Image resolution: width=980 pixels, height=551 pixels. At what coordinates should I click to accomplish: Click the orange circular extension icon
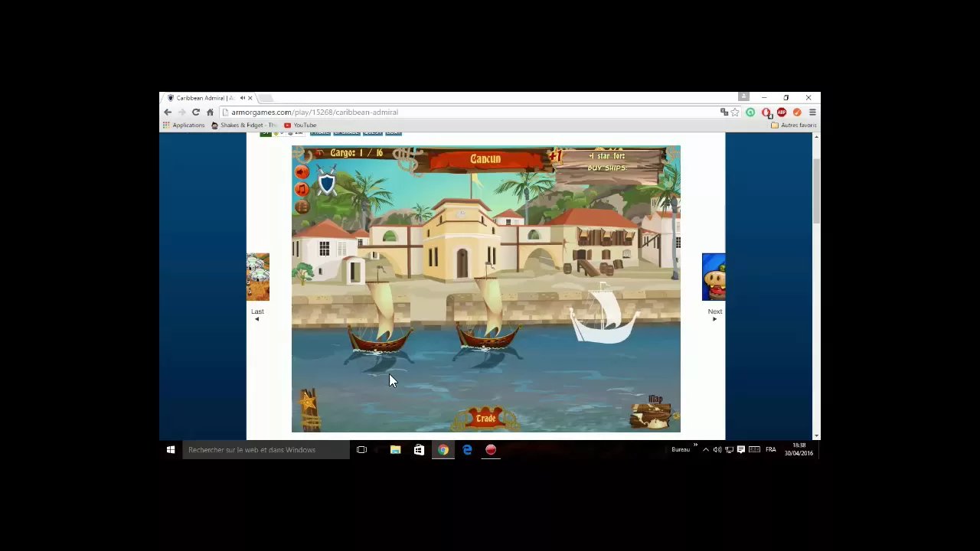pos(797,112)
